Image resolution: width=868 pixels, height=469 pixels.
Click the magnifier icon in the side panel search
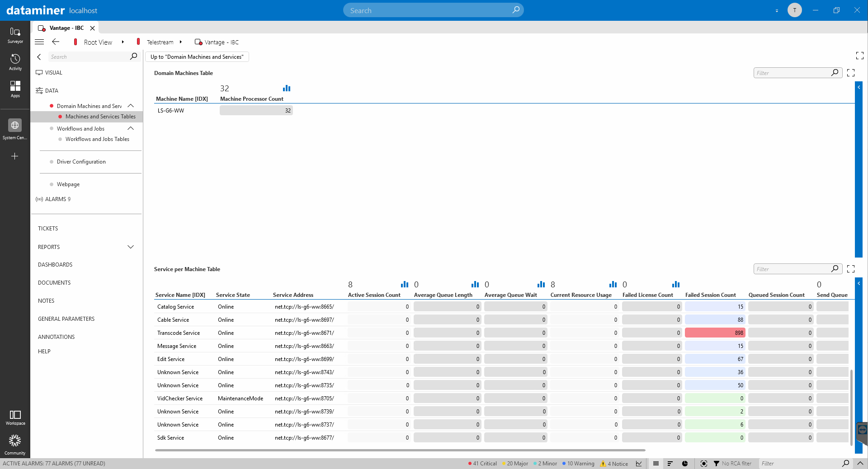pyautogui.click(x=133, y=56)
